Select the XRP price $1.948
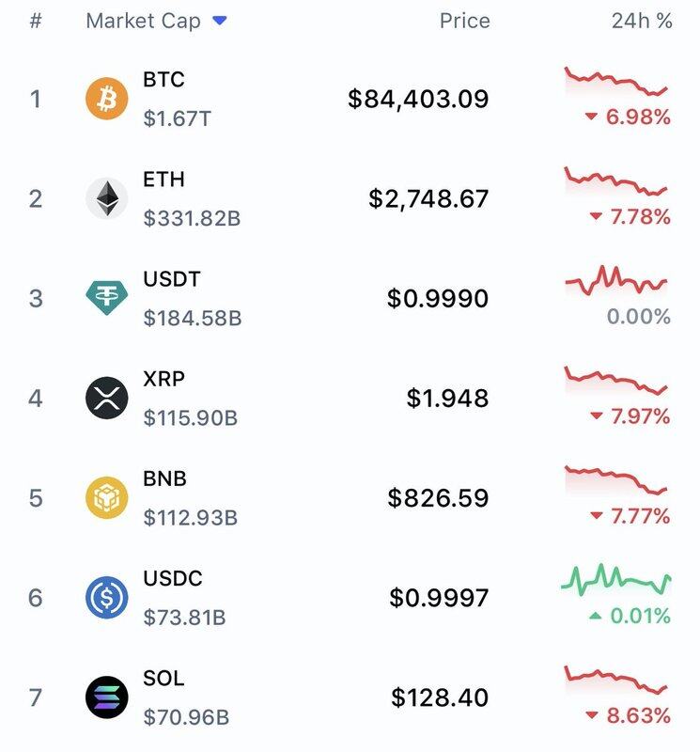 pyautogui.click(x=447, y=399)
